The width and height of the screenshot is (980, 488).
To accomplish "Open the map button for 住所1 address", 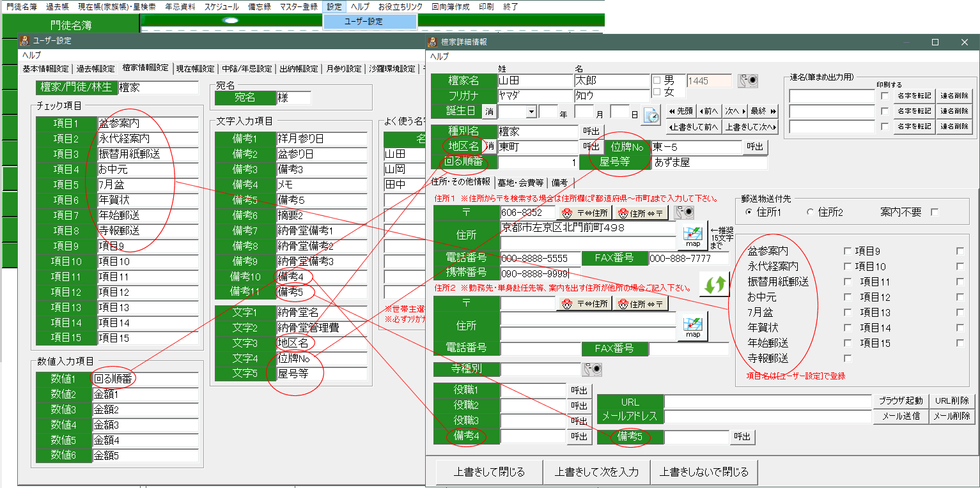I will tap(692, 235).
